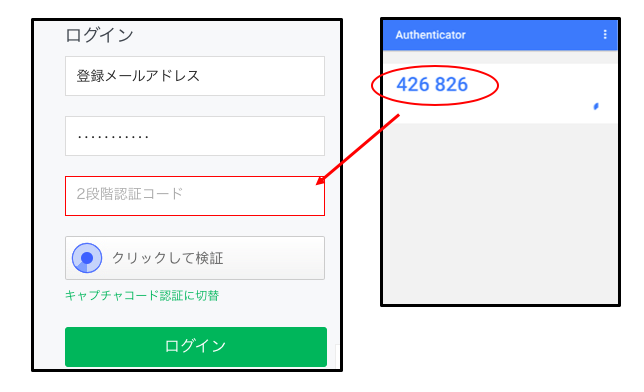Click the countdown timer indicator beside the code
This screenshot has width=644, height=392.
tap(596, 106)
